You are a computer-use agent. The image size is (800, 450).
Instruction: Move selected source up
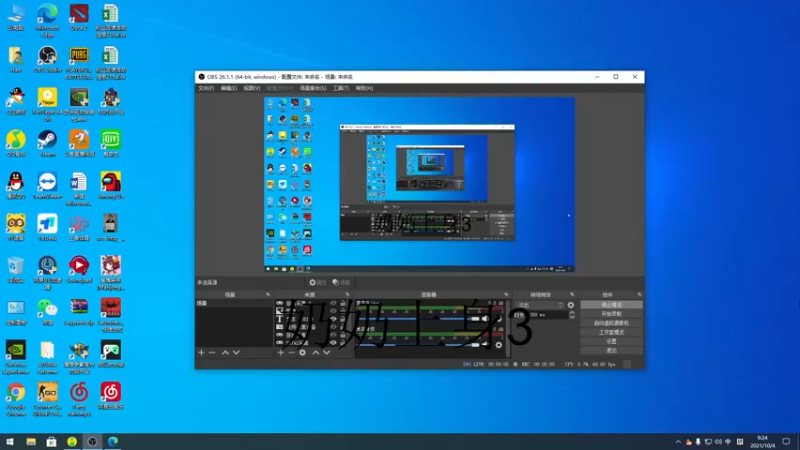pos(315,353)
